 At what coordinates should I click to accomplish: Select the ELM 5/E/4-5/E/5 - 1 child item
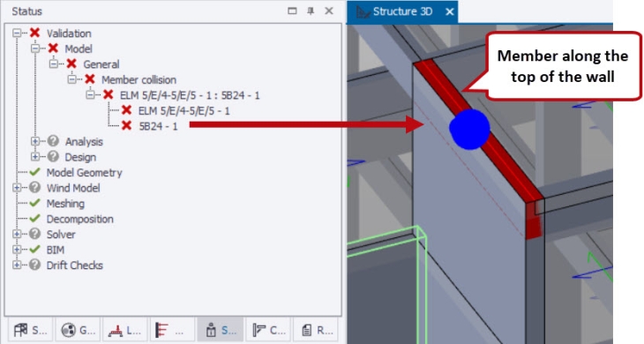(183, 111)
